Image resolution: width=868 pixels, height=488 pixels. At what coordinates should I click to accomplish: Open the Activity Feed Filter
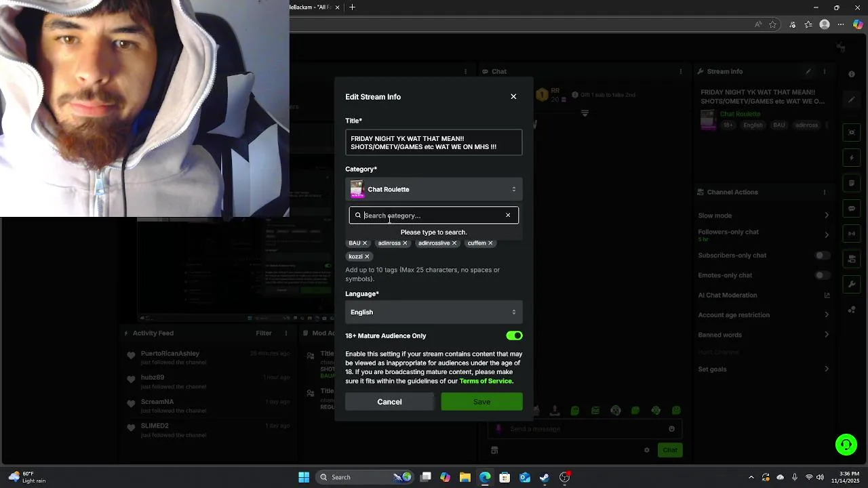pos(264,333)
